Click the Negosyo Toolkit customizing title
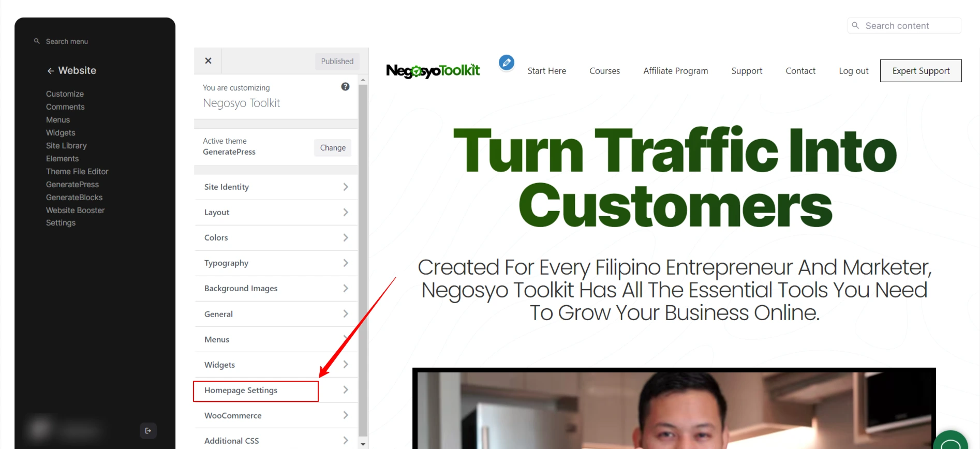This screenshot has height=449, width=980. point(242,103)
